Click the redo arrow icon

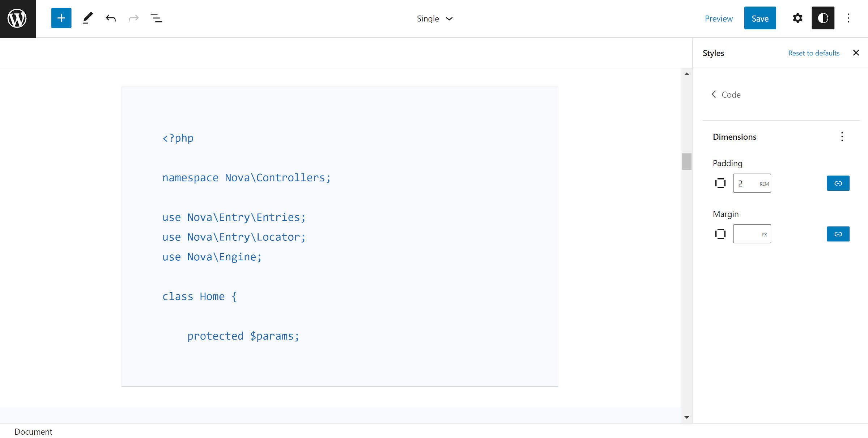pos(133,18)
